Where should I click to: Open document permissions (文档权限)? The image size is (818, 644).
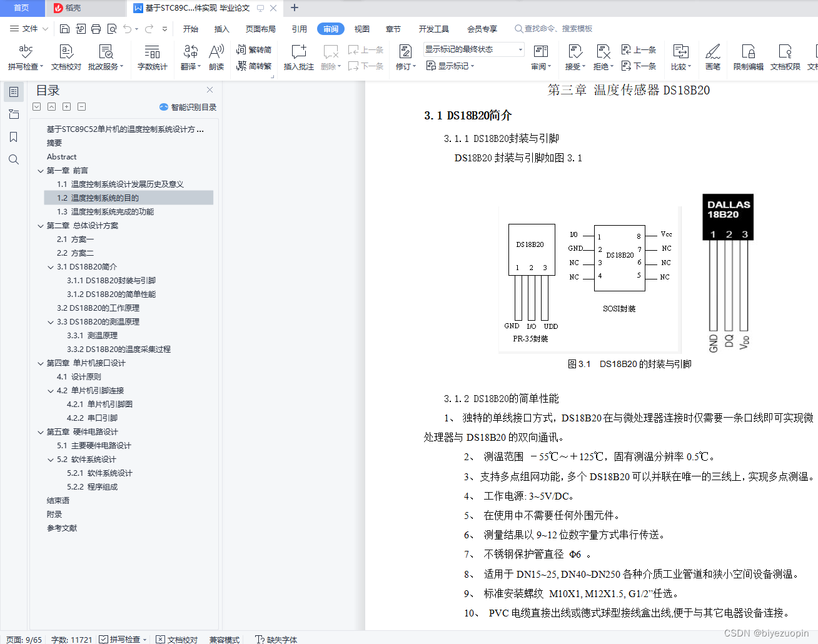(x=785, y=57)
